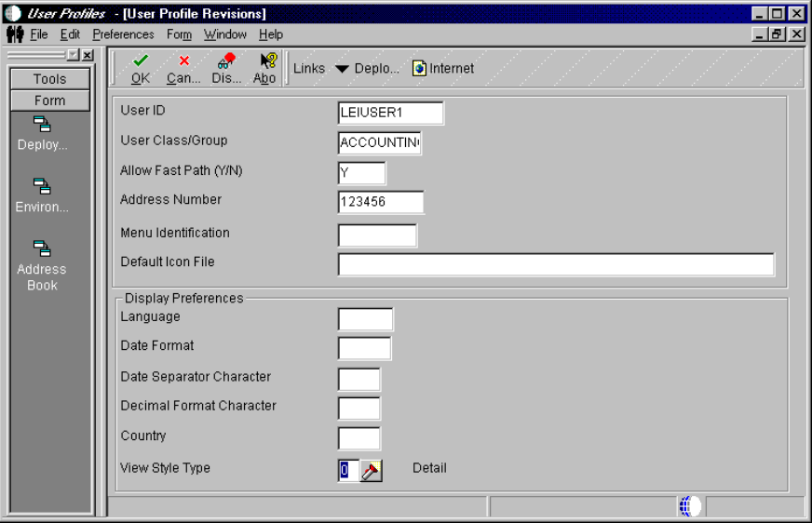The image size is (812, 523).
Task: Click the Country field
Action: click(359, 438)
